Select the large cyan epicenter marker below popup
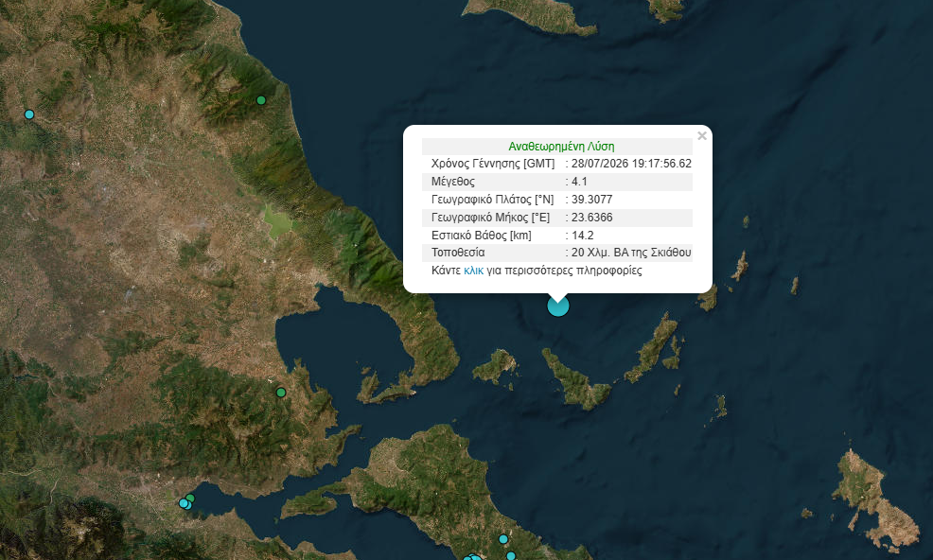The width and height of the screenshot is (933, 560). point(558,306)
